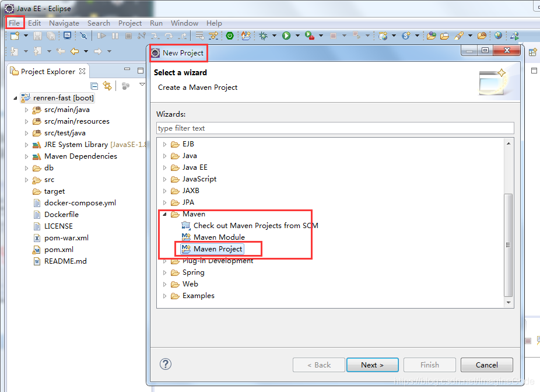Collapse the Maven wizard category
The image size is (540, 392).
[x=164, y=214]
